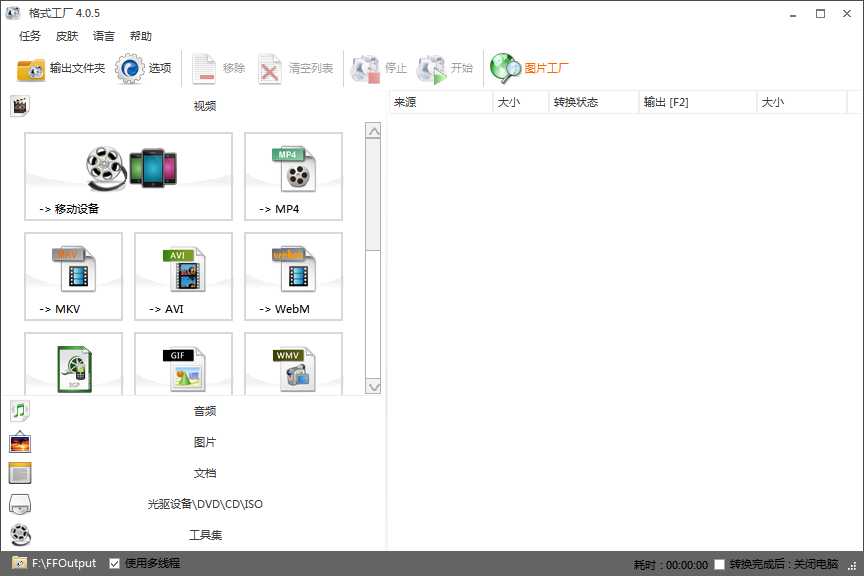Select the -> MKV conversion tile

point(73,276)
